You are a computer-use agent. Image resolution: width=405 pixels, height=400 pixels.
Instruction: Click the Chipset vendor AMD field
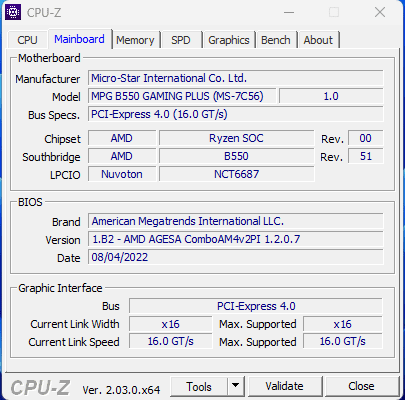tap(122, 138)
